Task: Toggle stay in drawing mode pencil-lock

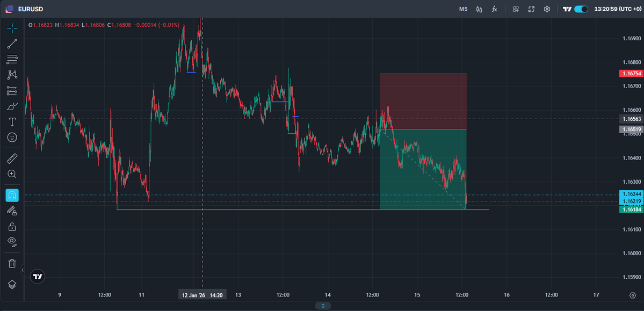Action: (12, 211)
